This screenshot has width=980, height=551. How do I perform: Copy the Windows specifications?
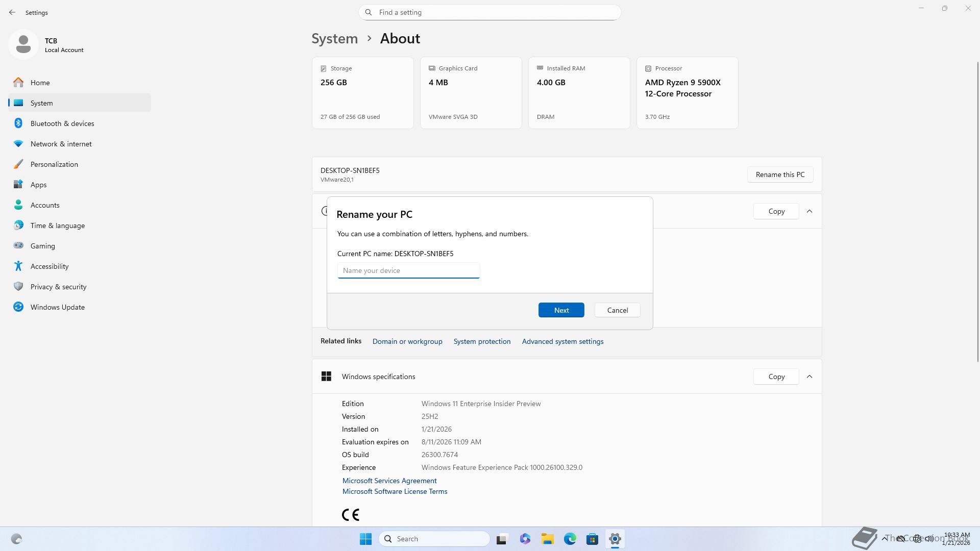pyautogui.click(x=776, y=377)
